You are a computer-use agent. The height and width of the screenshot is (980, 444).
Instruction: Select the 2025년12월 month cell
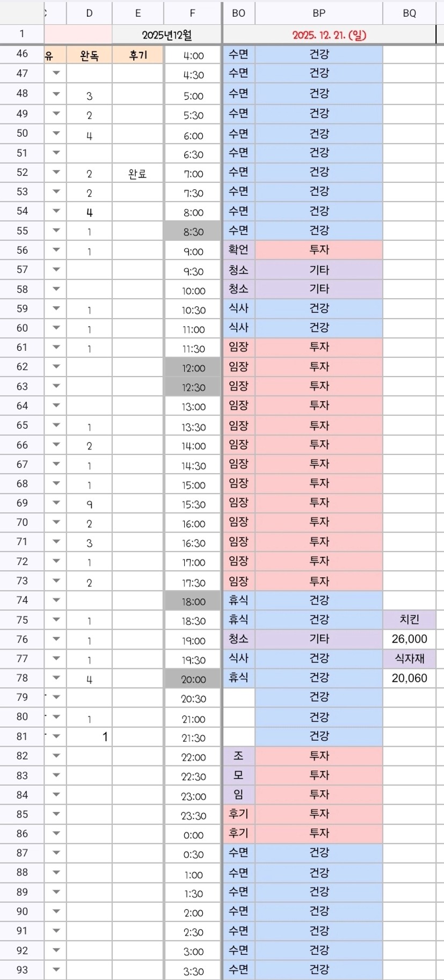166,35
